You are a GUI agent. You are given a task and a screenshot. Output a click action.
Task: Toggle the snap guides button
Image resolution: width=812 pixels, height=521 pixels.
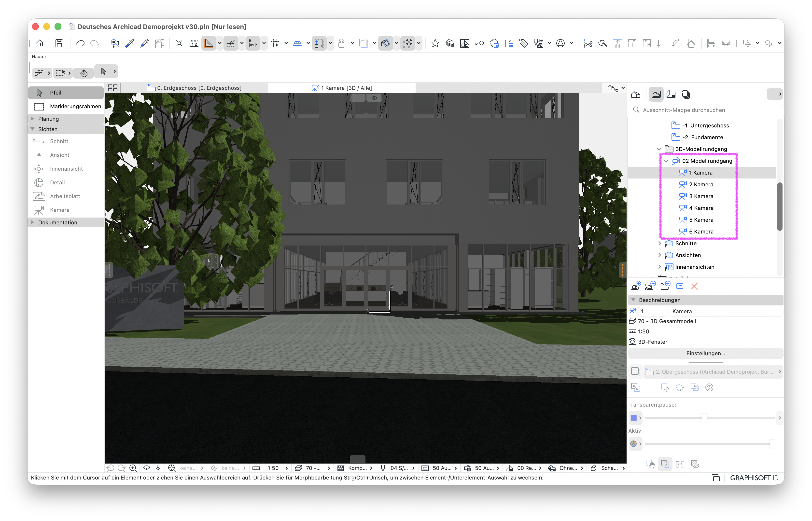(x=231, y=43)
